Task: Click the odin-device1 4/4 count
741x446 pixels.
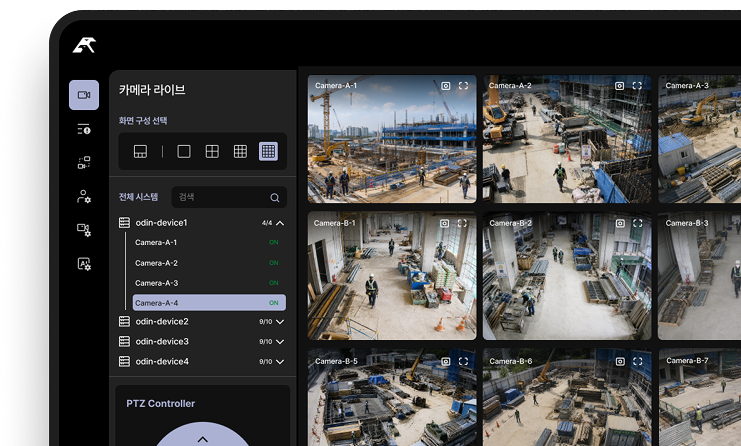Action: (267, 223)
